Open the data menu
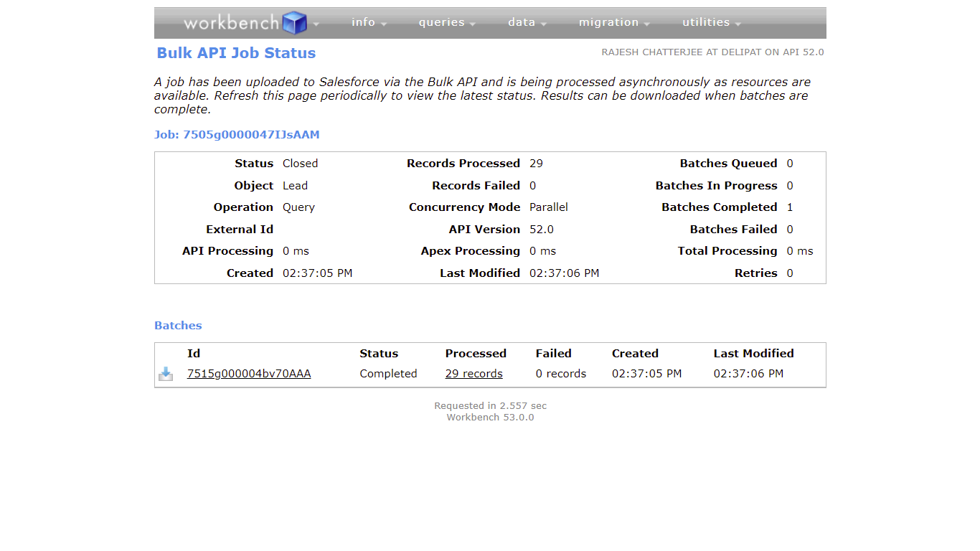 527,22
